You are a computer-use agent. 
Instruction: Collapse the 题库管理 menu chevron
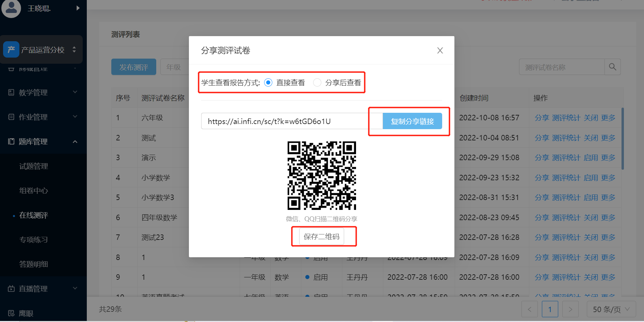point(75,141)
